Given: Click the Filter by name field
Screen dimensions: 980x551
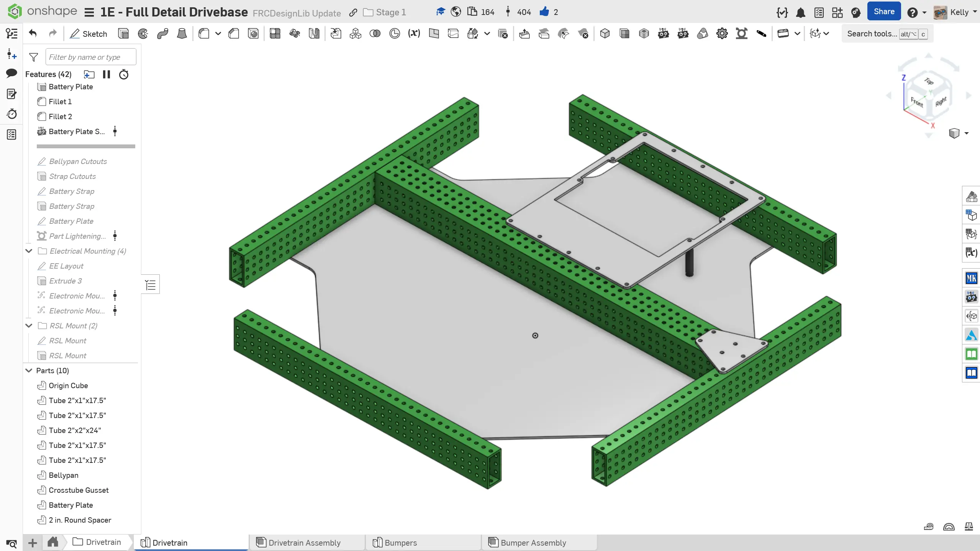Looking at the screenshot, I should [x=90, y=57].
